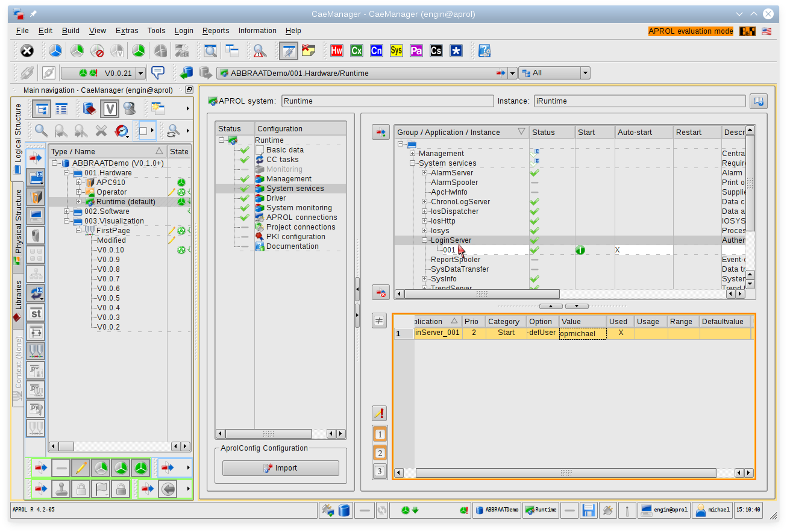
Task: Click the Import button
Action: pos(281,468)
